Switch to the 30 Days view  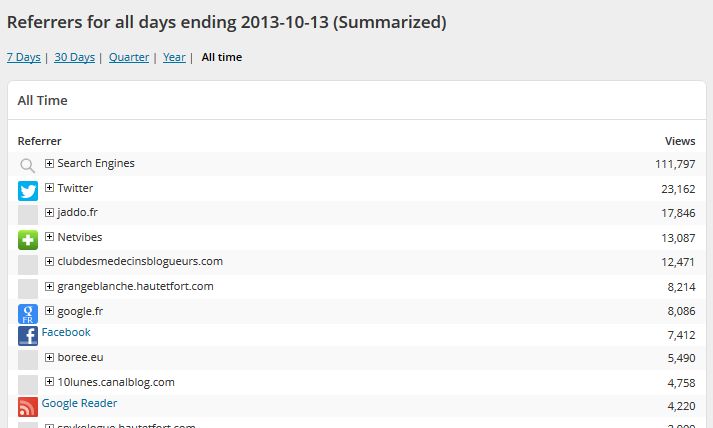[75, 57]
